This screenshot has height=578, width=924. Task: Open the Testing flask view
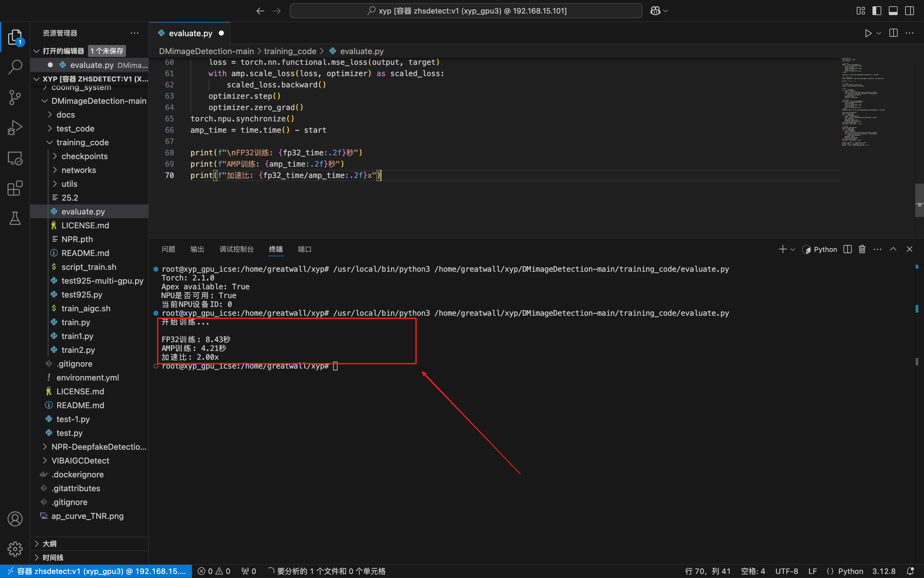click(15, 218)
